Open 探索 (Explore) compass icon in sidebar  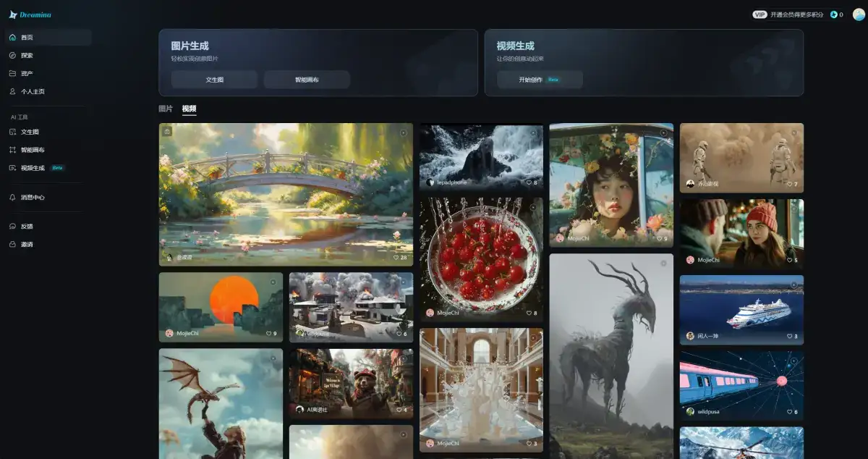(12, 55)
